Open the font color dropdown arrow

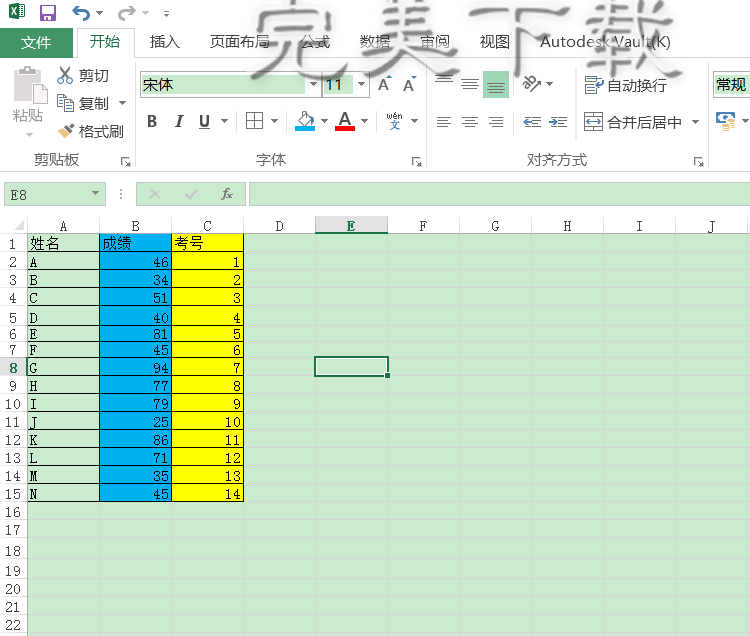coord(364,121)
